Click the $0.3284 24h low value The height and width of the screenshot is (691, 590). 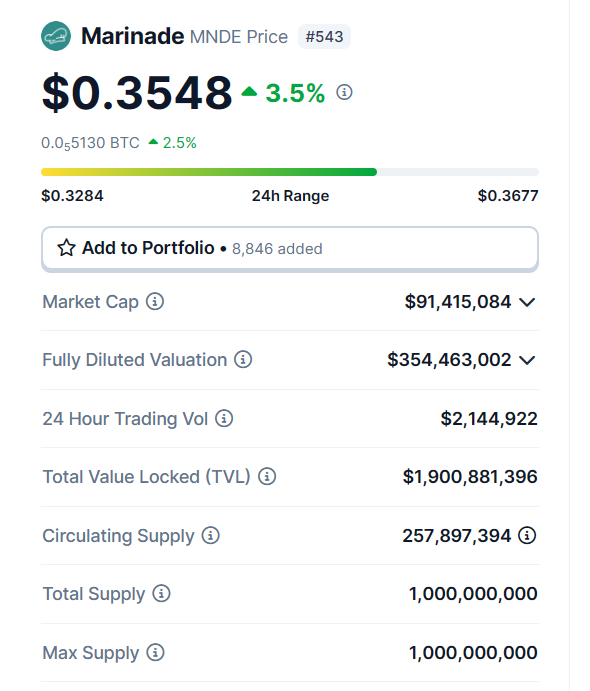click(x=72, y=196)
